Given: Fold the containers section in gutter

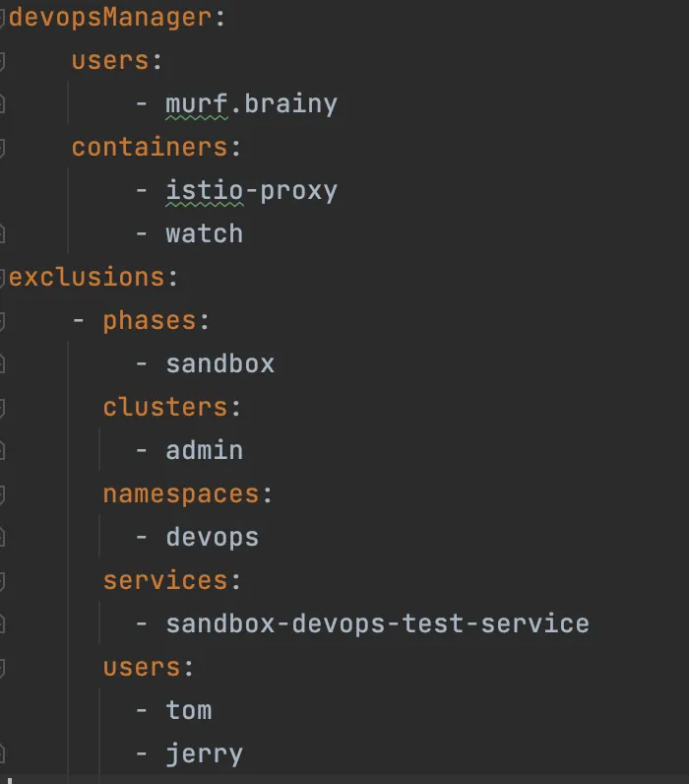Looking at the screenshot, I should (2, 148).
